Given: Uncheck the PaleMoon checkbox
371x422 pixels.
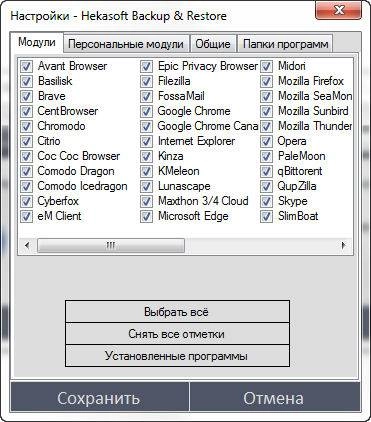Looking at the screenshot, I should [266, 156].
